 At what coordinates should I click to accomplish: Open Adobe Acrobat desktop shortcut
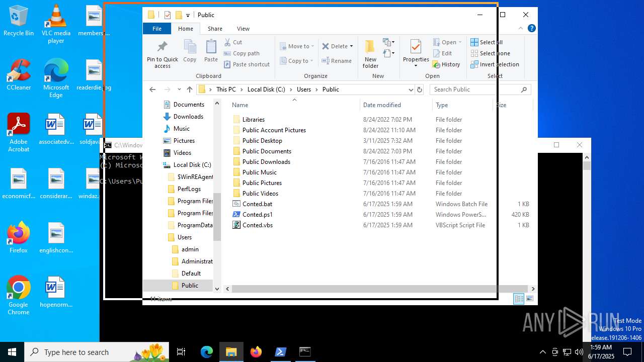click(x=19, y=133)
